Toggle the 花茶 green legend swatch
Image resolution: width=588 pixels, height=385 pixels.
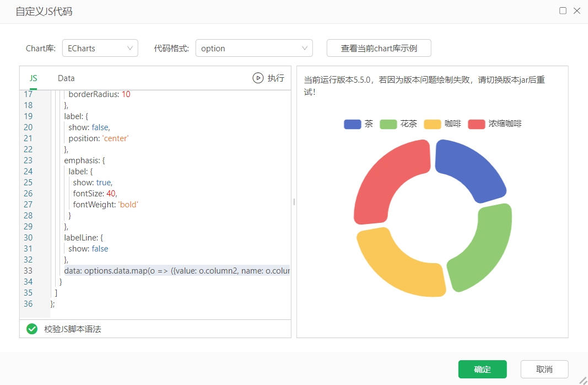click(388, 124)
